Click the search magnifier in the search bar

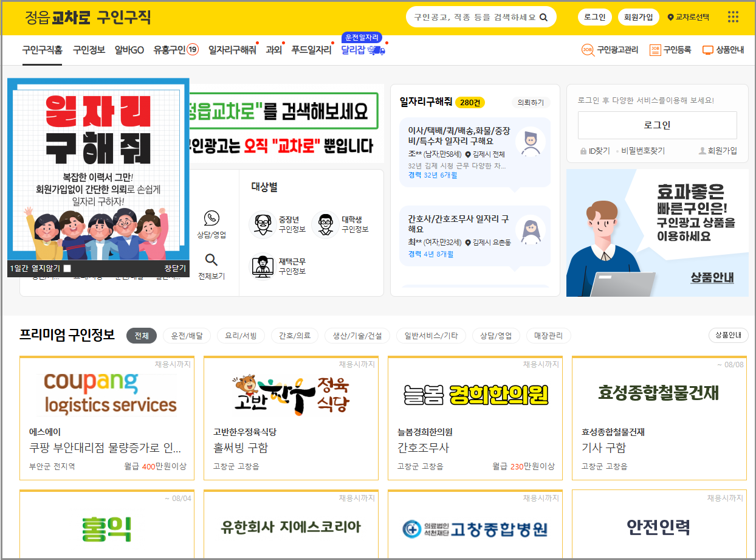(x=543, y=16)
